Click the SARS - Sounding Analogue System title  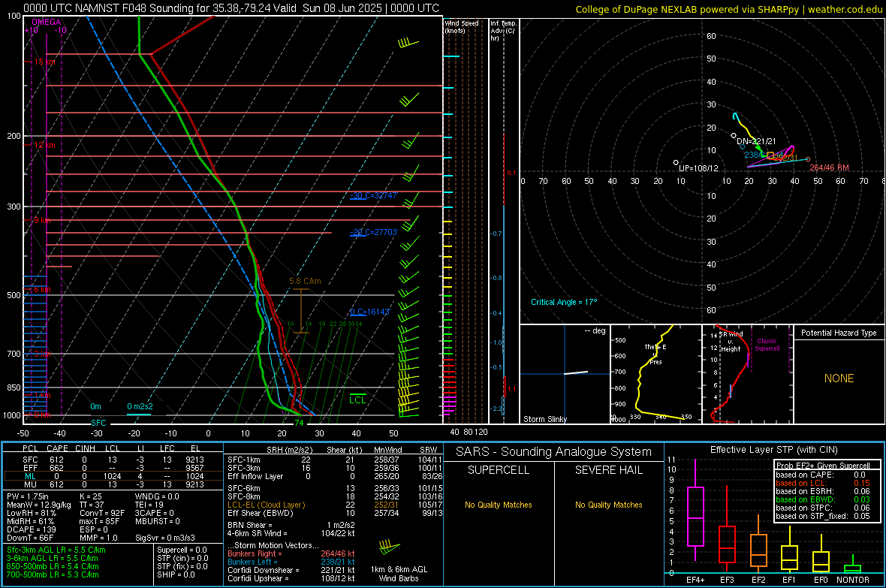click(554, 452)
